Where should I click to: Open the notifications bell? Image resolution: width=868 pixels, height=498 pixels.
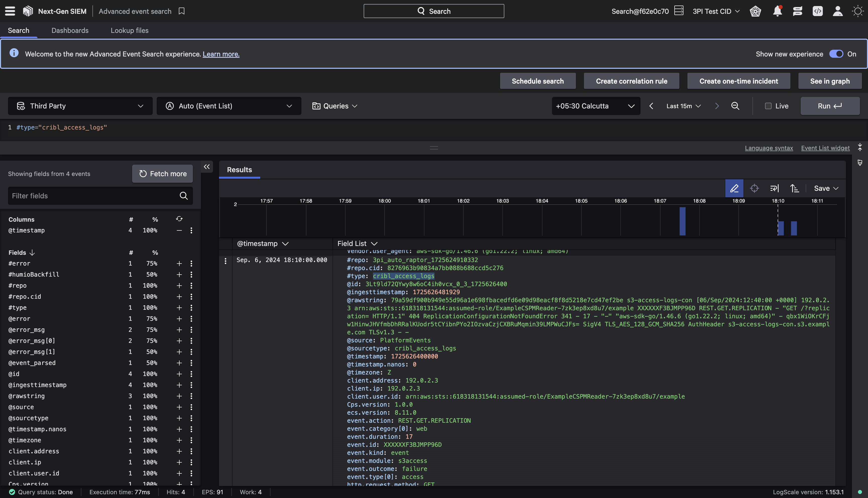[x=777, y=11]
